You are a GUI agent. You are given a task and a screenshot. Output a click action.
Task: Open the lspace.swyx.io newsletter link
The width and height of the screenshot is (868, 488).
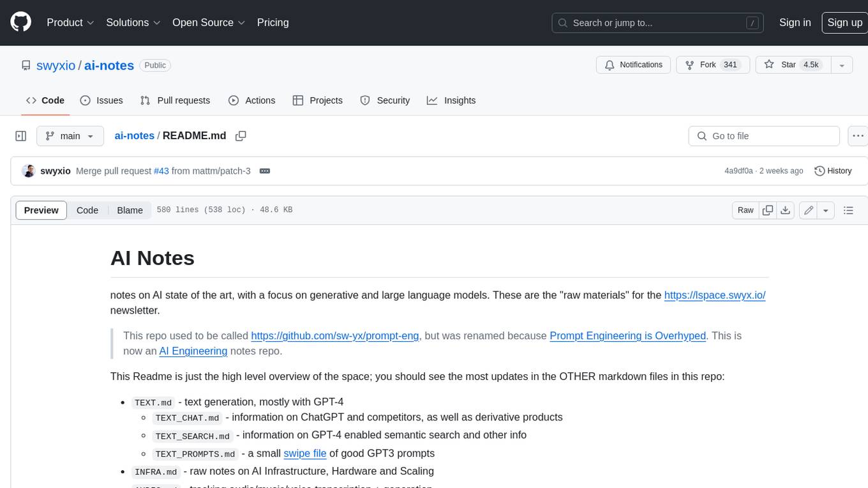tap(715, 295)
